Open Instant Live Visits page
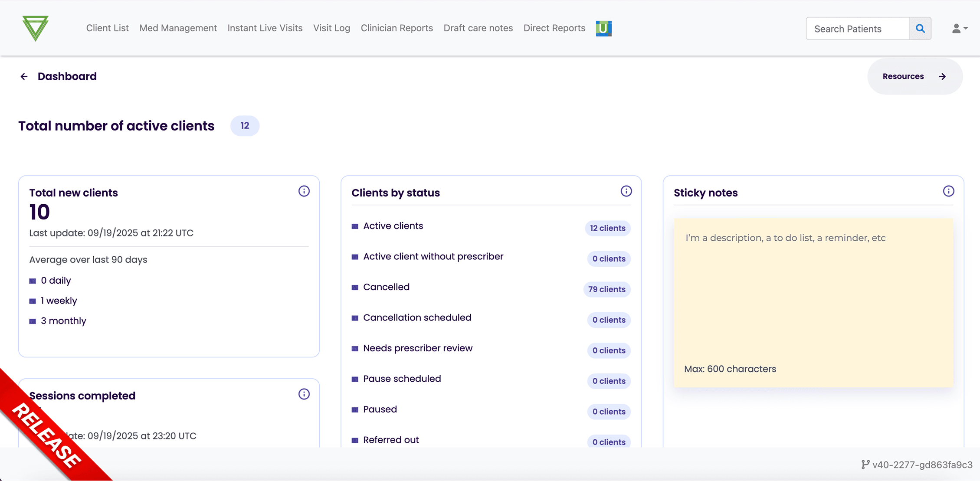The image size is (980, 481). point(265,28)
